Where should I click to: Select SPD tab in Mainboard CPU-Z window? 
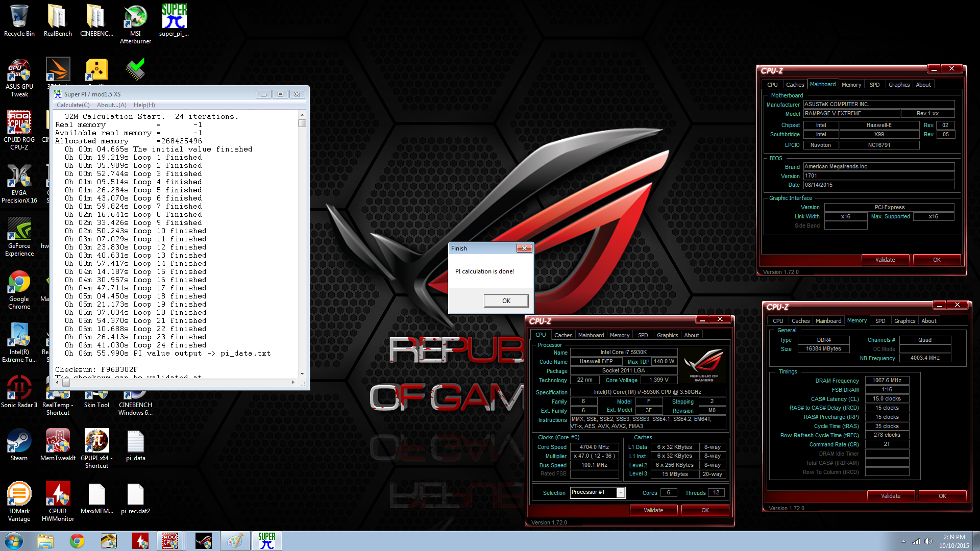[874, 85]
